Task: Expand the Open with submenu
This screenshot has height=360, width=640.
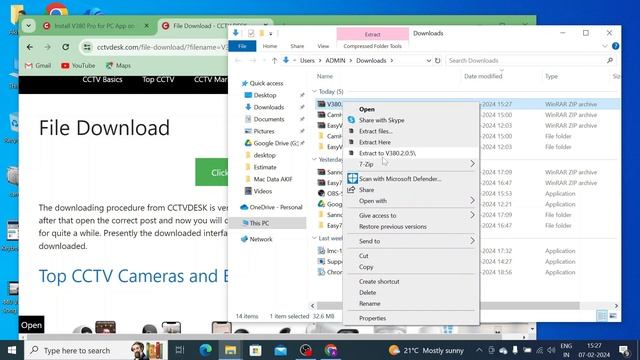Action: (411, 201)
